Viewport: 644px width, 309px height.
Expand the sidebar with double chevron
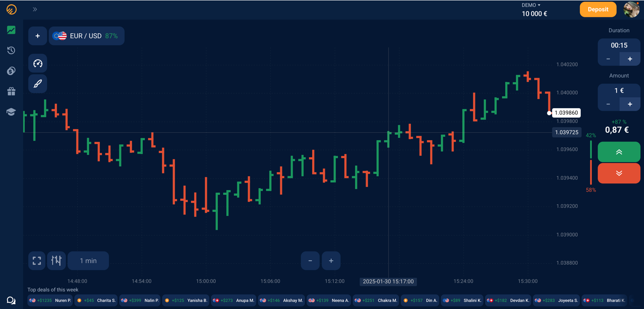coord(35,9)
